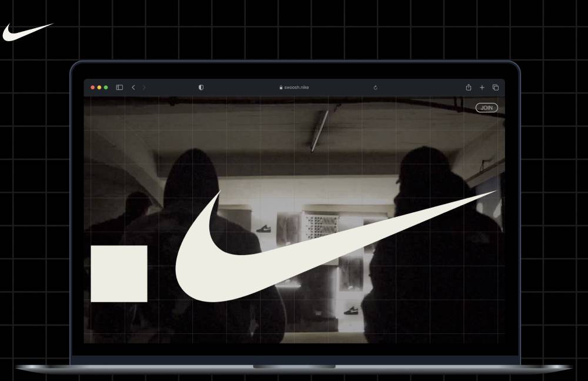
Task: Click the red close traffic light
Action: pyautogui.click(x=93, y=87)
